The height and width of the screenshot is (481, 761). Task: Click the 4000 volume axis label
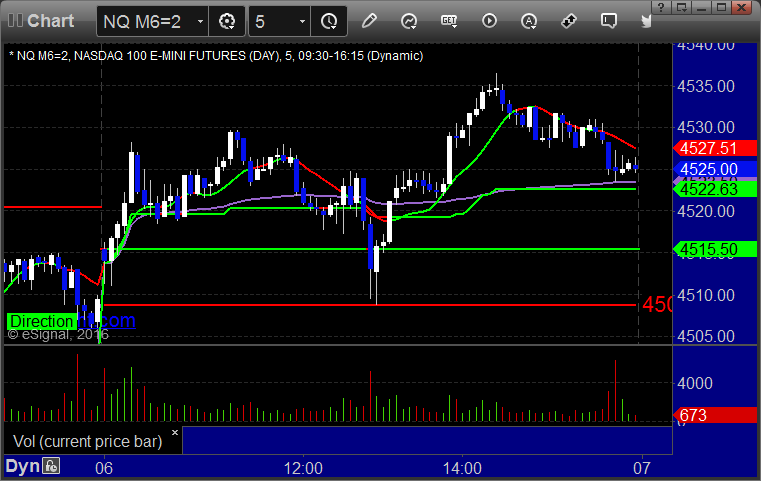(x=695, y=383)
